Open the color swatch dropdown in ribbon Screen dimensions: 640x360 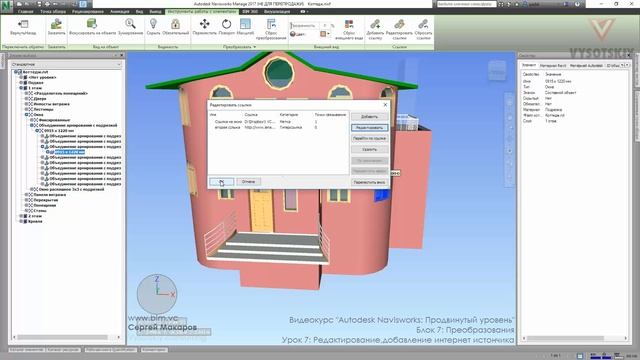click(325, 34)
